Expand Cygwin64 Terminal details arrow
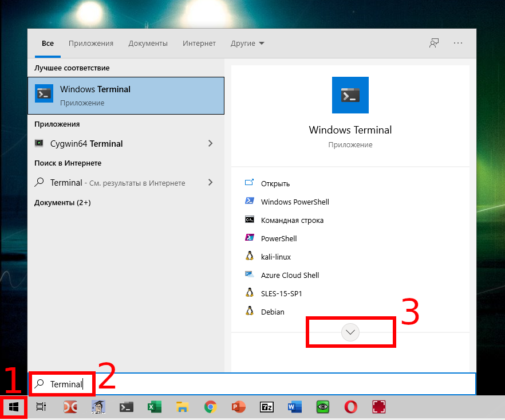This screenshot has height=420, width=505. (210, 143)
